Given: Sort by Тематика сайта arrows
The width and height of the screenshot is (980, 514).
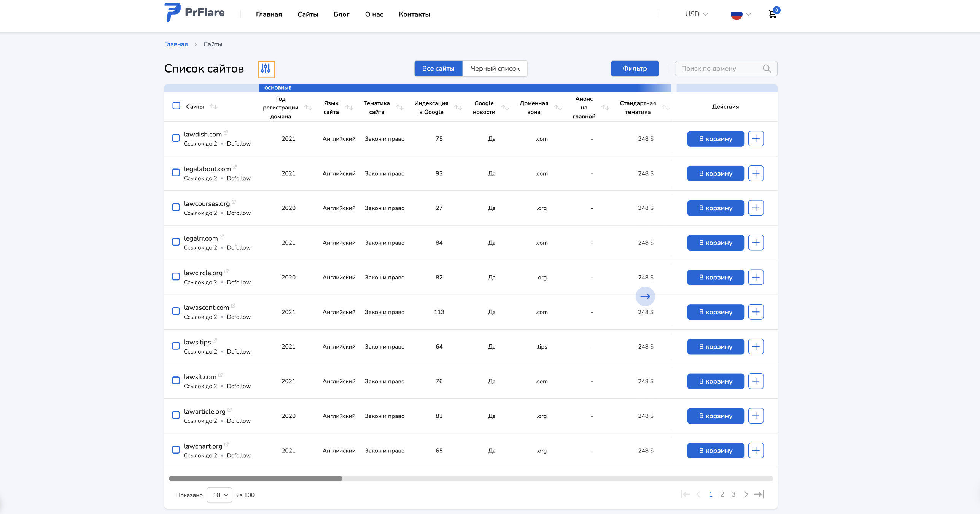Looking at the screenshot, I should click(399, 108).
